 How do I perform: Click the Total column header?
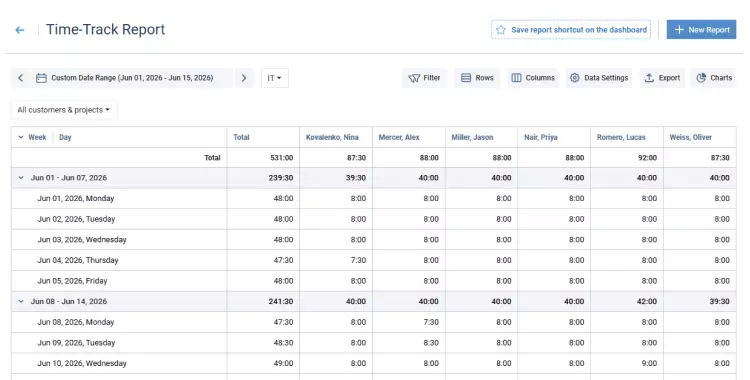coord(263,137)
